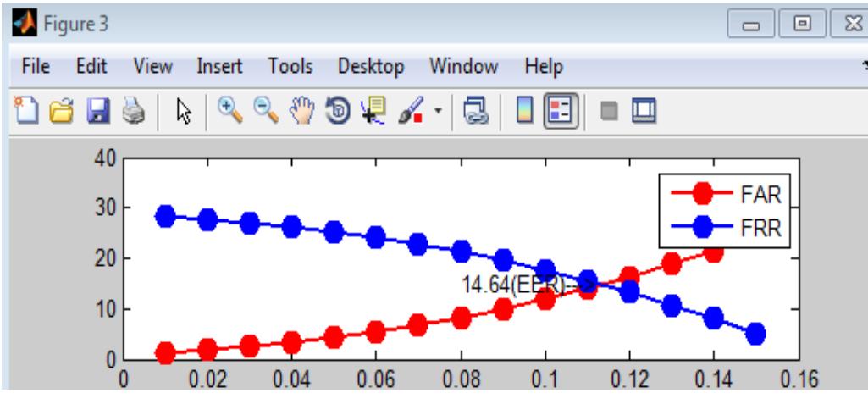
Task: Save the figure with floppy disk icon
Action: 98,111
